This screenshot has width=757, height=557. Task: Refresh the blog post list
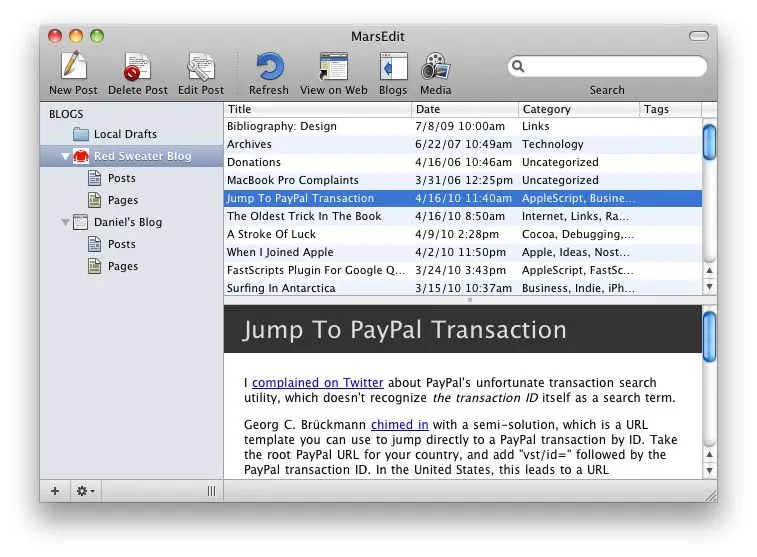[x=269, y=66]
